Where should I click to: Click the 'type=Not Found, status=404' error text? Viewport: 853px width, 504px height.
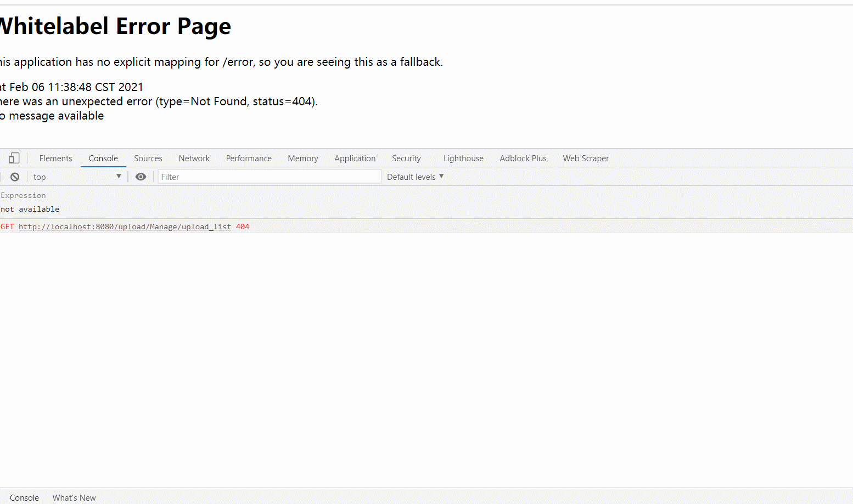pos(236,101)
